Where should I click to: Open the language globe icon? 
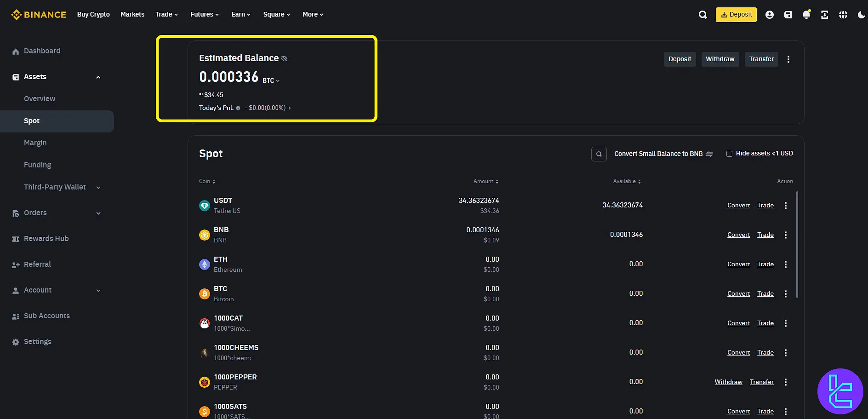coord(843,15)
